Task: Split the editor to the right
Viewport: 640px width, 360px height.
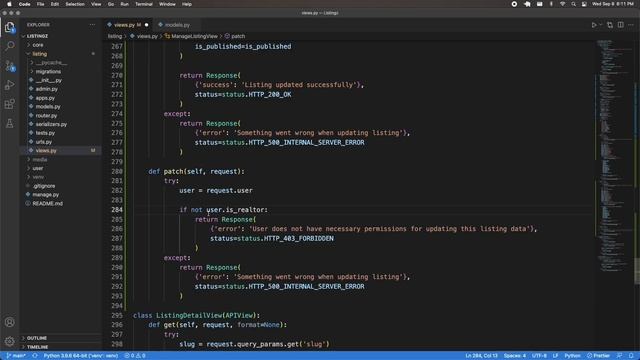Action: click(x=620, y=25)
